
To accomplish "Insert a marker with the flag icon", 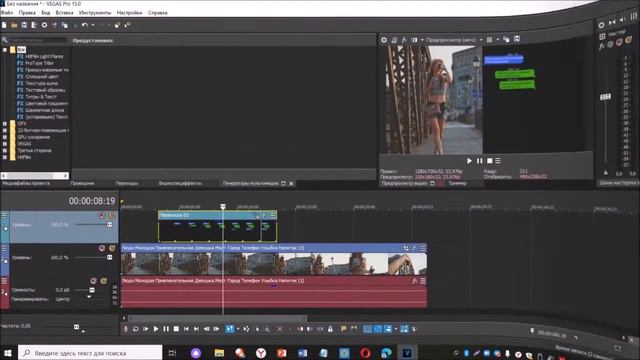I will point(344,329).
